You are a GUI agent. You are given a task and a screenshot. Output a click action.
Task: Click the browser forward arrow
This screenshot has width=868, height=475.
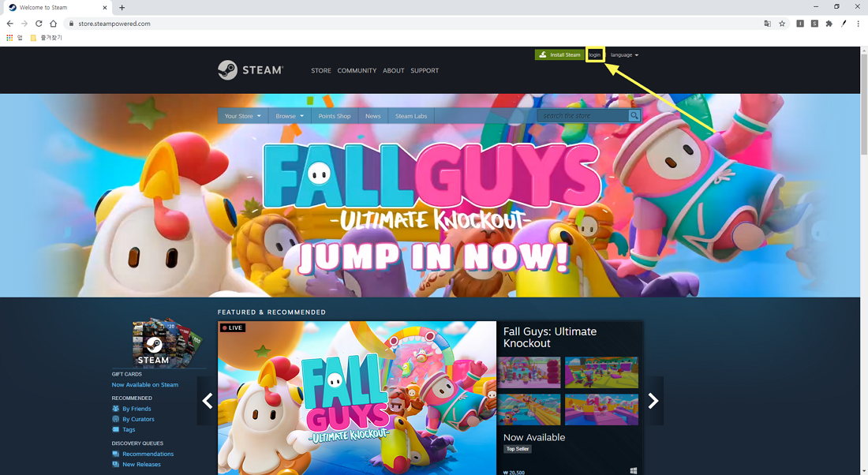click(x=24, y=24)
